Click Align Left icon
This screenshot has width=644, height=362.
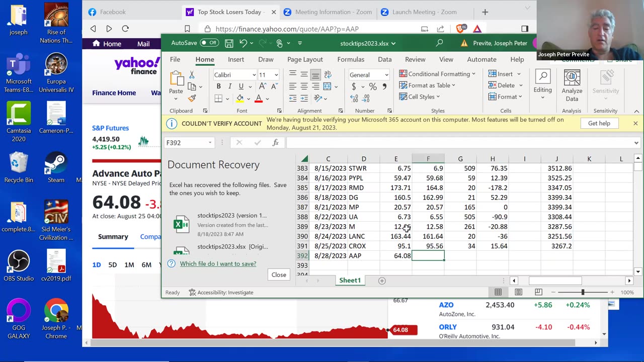pyautogui.click(x=292, y=86)
